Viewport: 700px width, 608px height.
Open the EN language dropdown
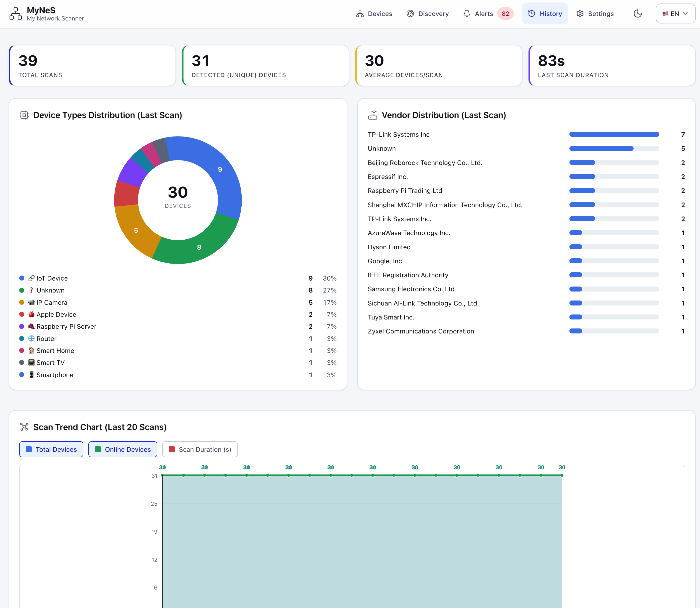coord(675,13)
